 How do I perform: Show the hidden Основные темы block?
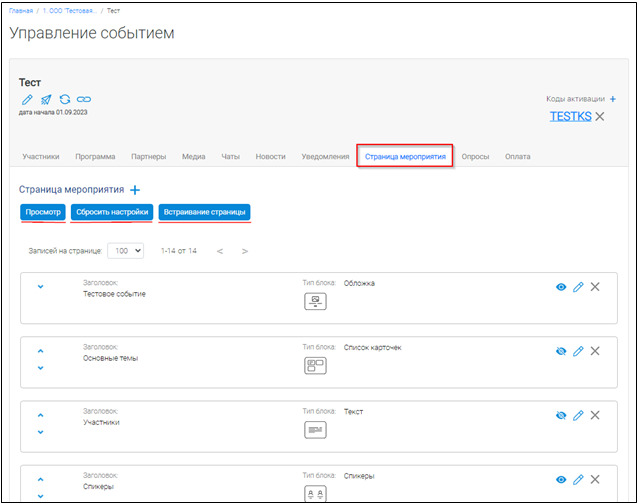pos(561,351)
